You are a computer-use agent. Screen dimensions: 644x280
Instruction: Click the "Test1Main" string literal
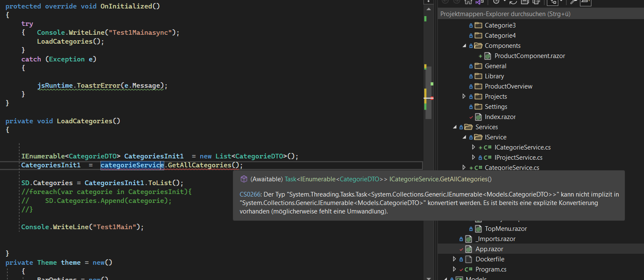tap(114, 227)
